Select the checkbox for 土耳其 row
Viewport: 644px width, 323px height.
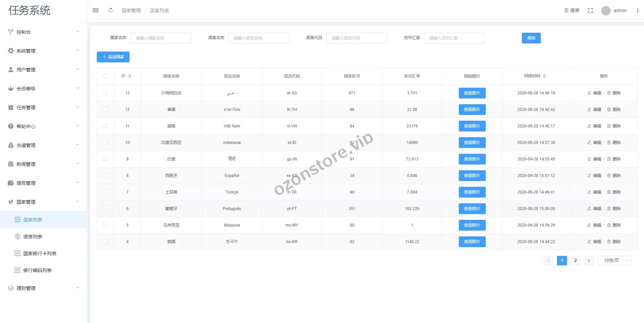[105, 192]
